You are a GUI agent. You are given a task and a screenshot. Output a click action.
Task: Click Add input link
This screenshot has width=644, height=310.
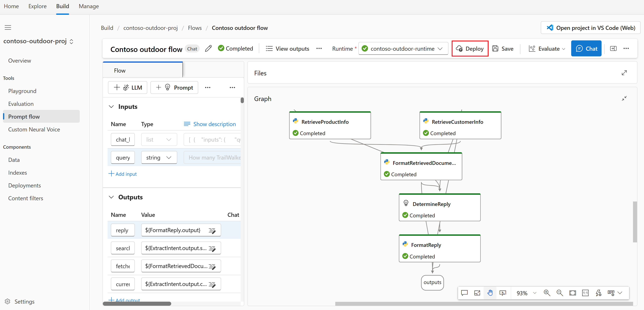pyautogui.click(x=123, y=174)
